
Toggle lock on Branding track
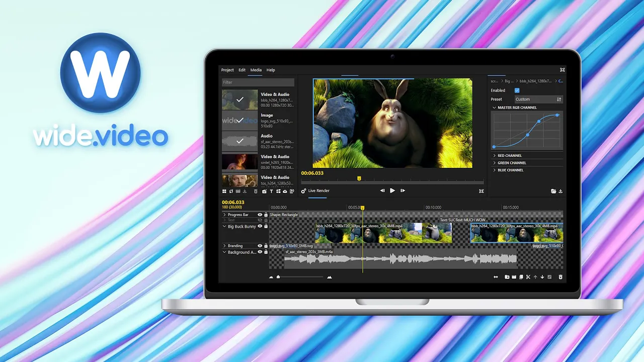coord(266,246)
